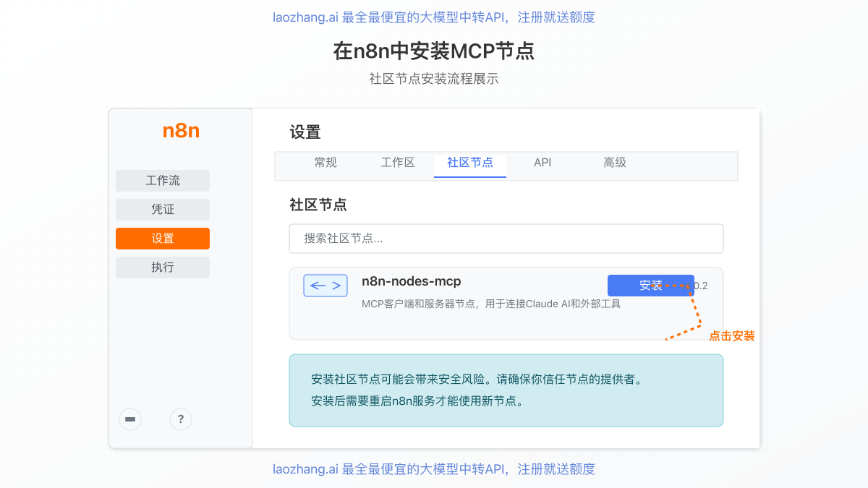Open the 凭证 sidebar item

[163, 210]
